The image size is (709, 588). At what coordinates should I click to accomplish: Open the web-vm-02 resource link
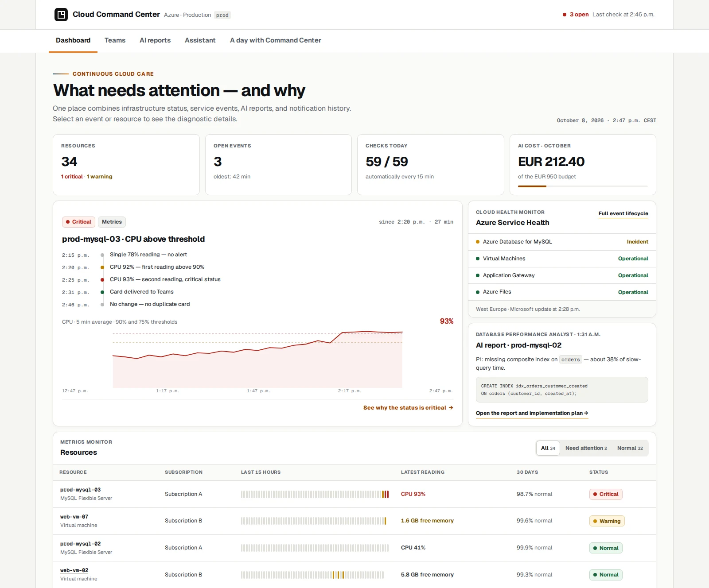74,570
